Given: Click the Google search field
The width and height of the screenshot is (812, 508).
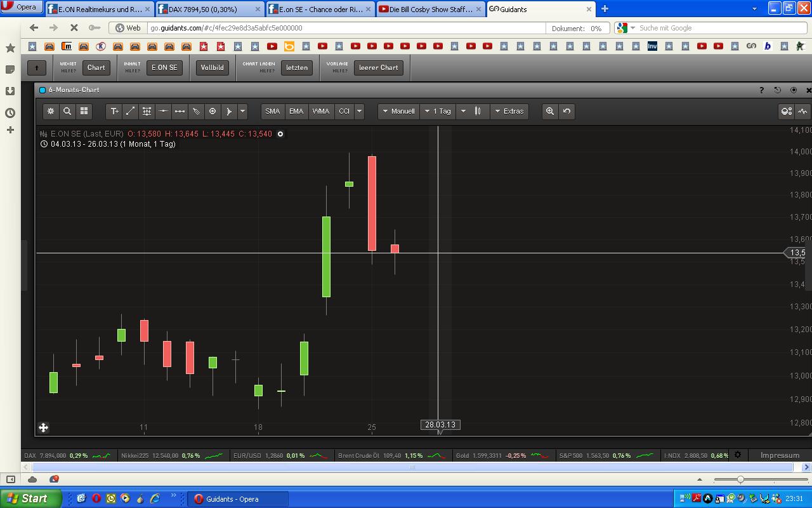Looking at the screenshot, I should pos(720,28).
